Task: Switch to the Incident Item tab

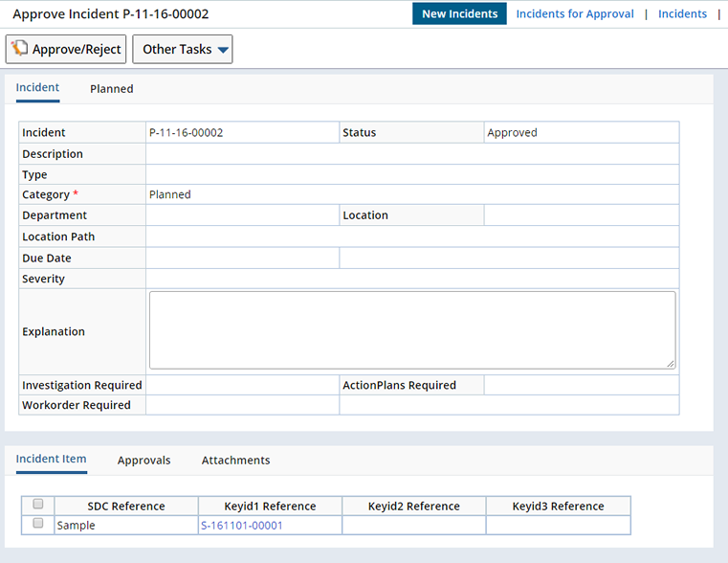Action: click(x=51, y=459)
